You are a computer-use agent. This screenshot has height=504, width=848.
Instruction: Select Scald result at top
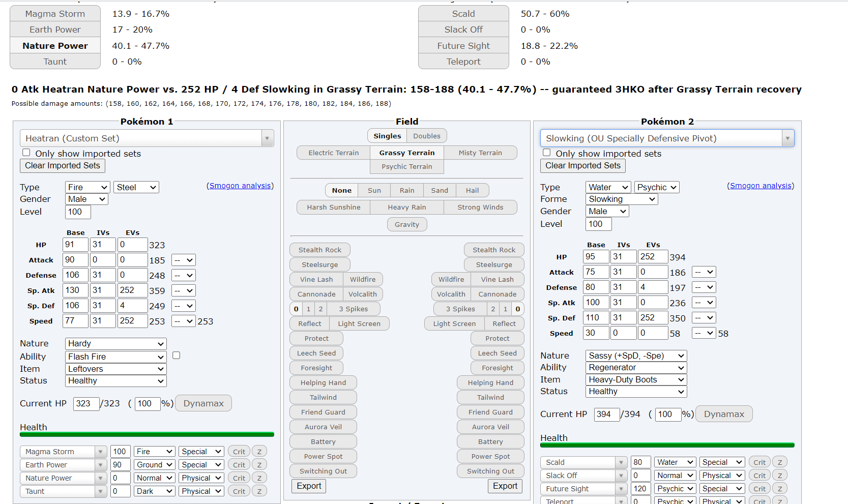pyautogui.click(x=463, y=14)
